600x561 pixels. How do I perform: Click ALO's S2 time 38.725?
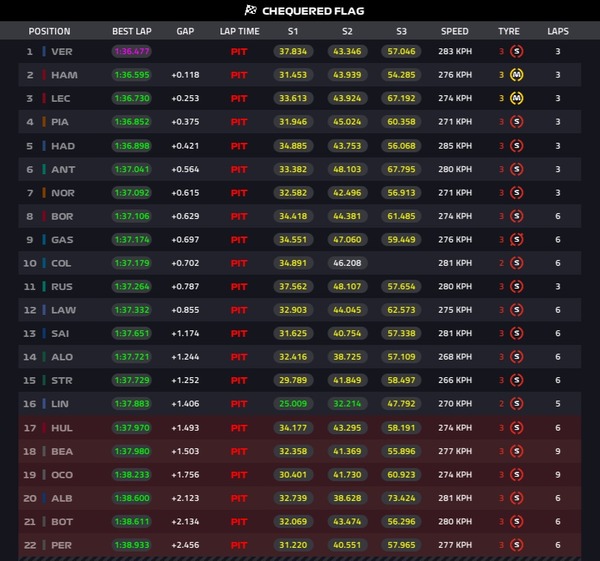tap(347, 357)
